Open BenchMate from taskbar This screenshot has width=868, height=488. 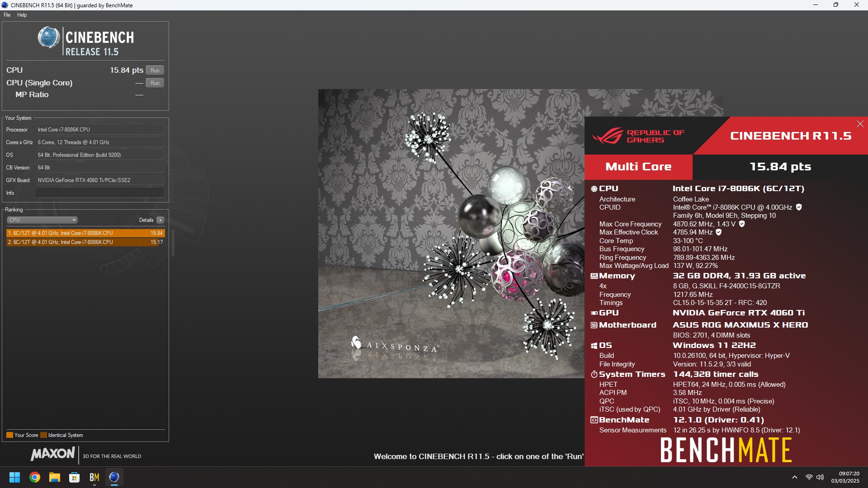tap(94, 477)
